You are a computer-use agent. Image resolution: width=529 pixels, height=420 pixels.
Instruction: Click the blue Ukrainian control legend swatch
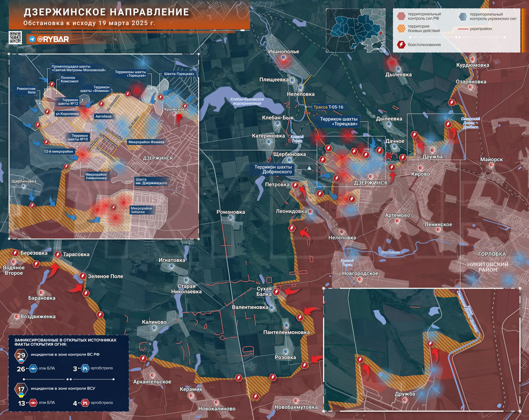pyautogui.click(x=463, y=17)
